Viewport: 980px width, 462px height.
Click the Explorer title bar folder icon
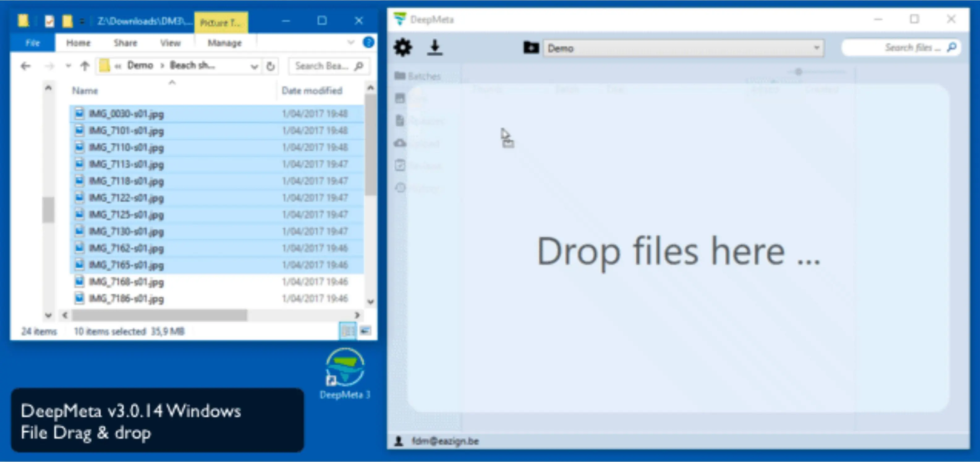[23, 20]
